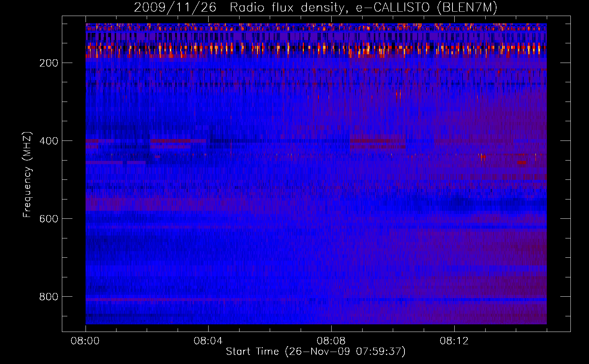Click the 200 frequency tick label
The height and width of the screenshot is (364, 589).
tap(49, 63)
